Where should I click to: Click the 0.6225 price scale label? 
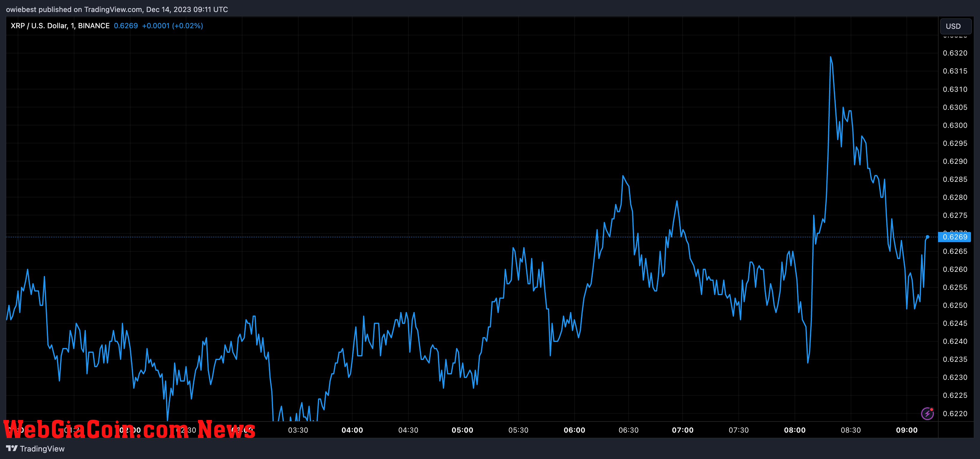955,395
